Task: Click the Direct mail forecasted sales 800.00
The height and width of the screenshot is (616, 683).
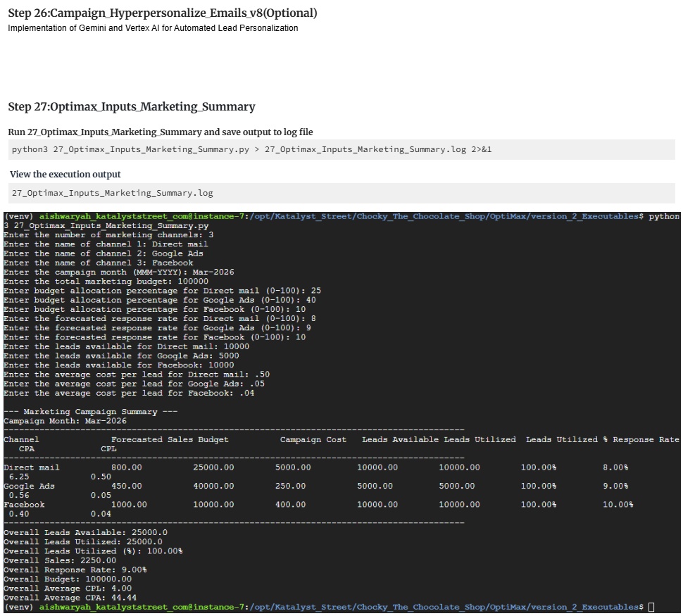Action: pos(126,467)
